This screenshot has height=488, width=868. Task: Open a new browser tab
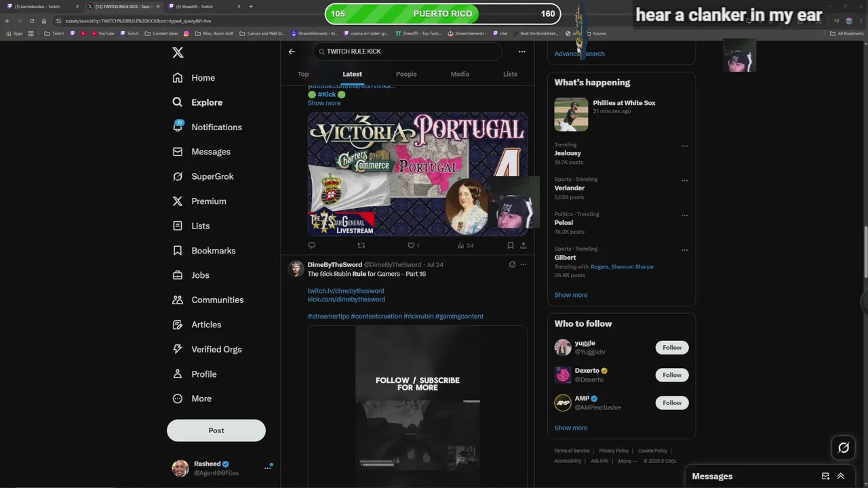click(x=251, y=6)
